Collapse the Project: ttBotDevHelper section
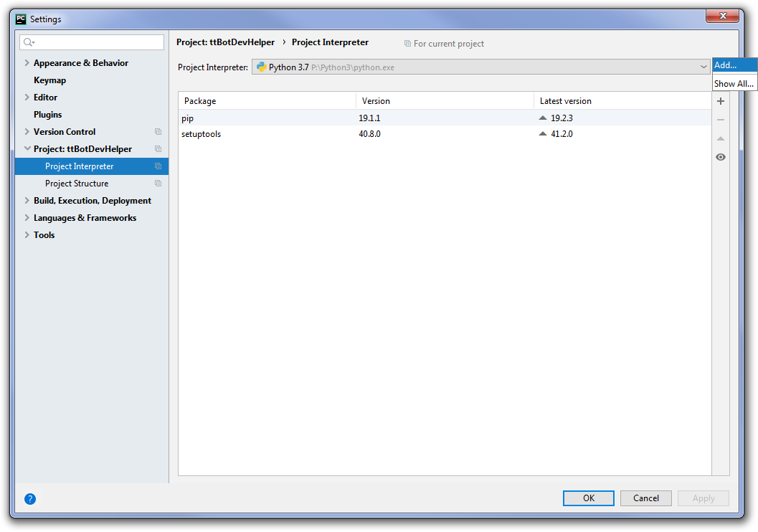Viewport: 758px width, 532px height. [27, 149]
